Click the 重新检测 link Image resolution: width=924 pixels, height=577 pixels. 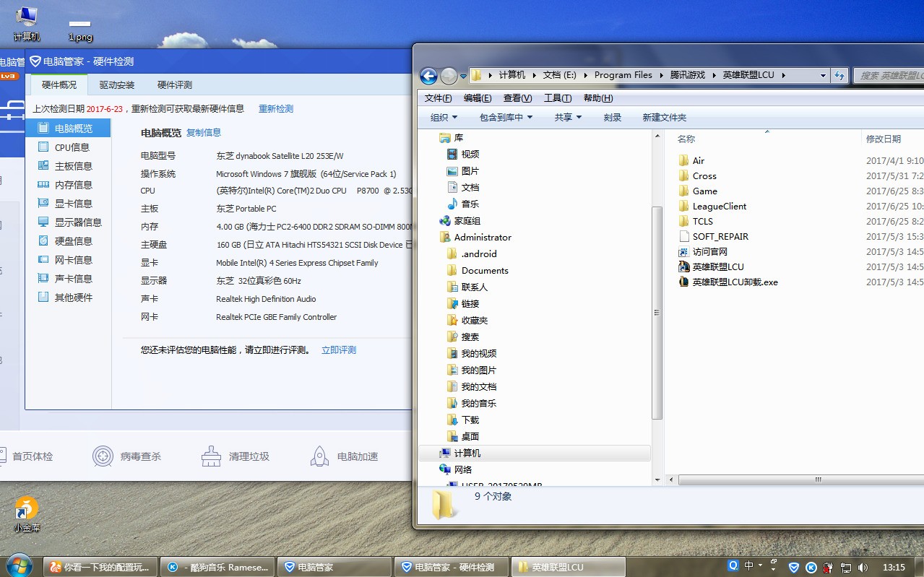pyautogui.click(x=276, y=109)
